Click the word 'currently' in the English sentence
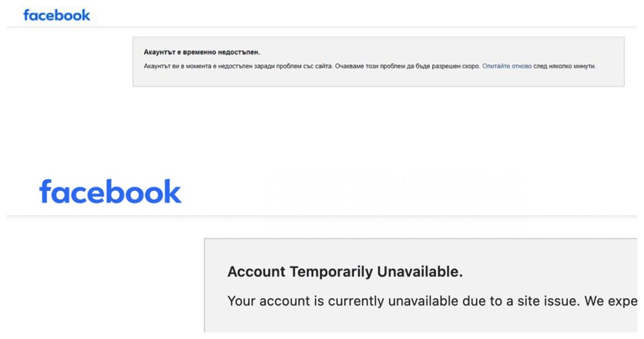644x339 pixels. click(x=356, y=301)
